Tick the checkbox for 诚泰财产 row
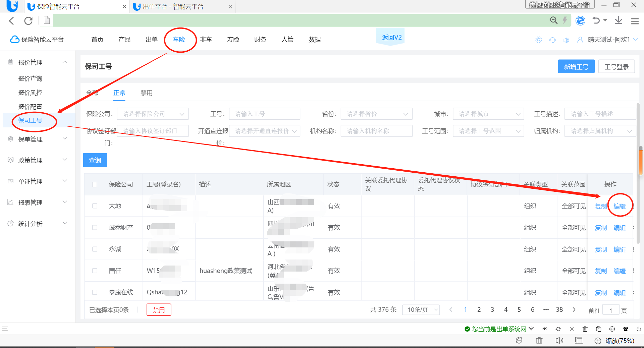This screenshot has width=644, height=348. 95,227
